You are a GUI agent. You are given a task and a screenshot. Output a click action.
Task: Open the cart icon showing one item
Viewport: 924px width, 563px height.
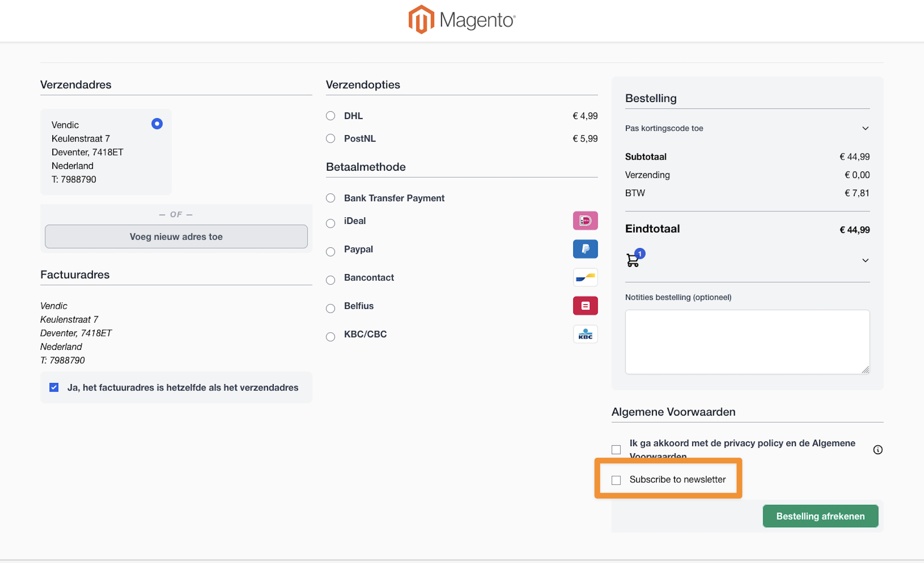(x=633, y=260)
